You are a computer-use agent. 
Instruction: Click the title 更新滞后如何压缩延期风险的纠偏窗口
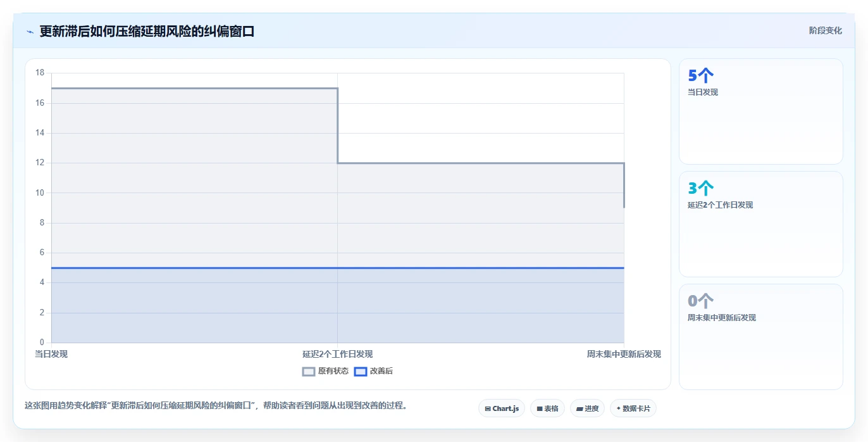point(147,31)
